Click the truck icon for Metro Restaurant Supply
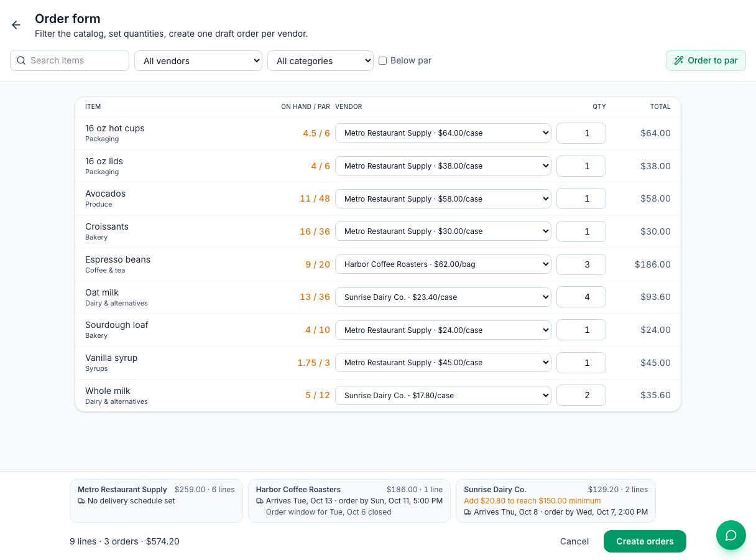Image resolution: width=756 pixels, height=560 pixels. 81,501
